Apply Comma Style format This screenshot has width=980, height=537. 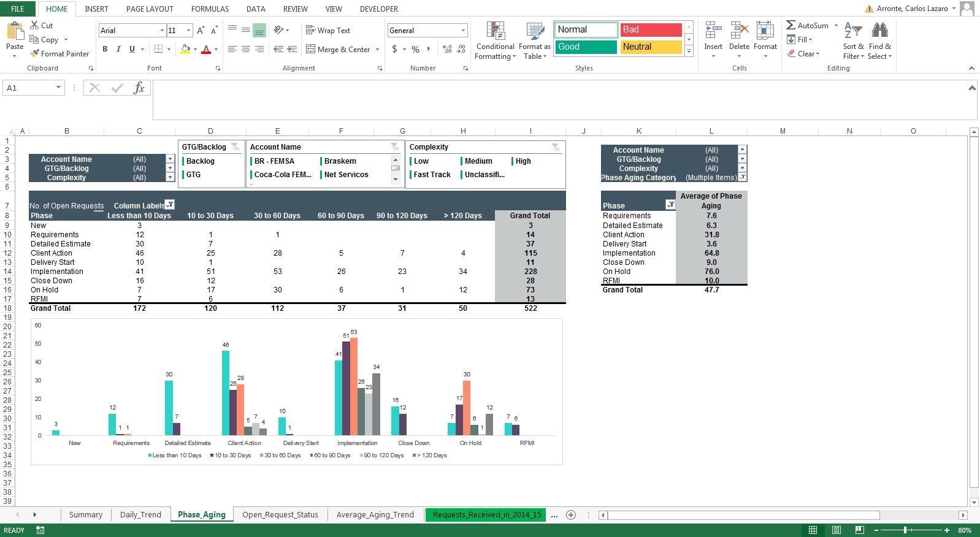point(428,49)
